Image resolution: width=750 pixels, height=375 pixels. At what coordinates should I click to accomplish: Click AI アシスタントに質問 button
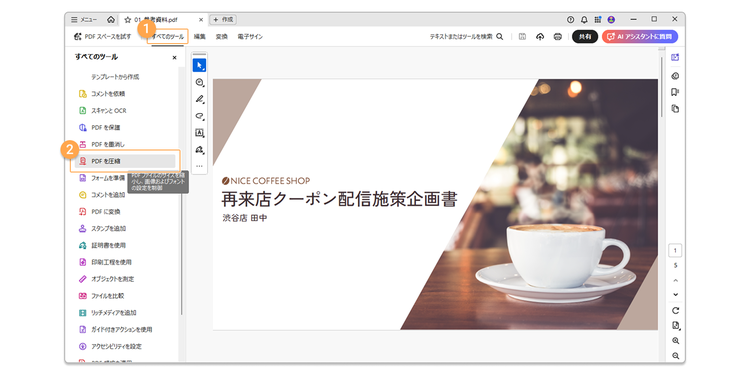pyautogui.click(x=640, y=36)
